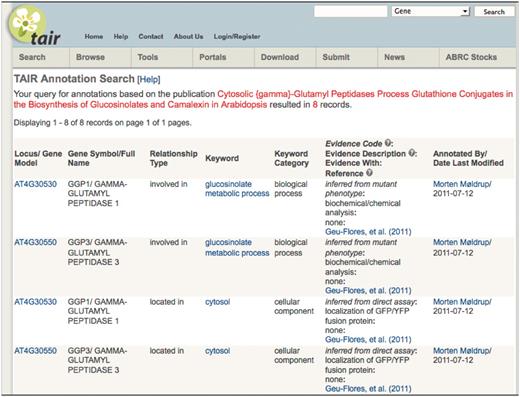Click the Search button at top right
Screen dimensions: 520x397
pyautogui.click(x=494, y=12)
